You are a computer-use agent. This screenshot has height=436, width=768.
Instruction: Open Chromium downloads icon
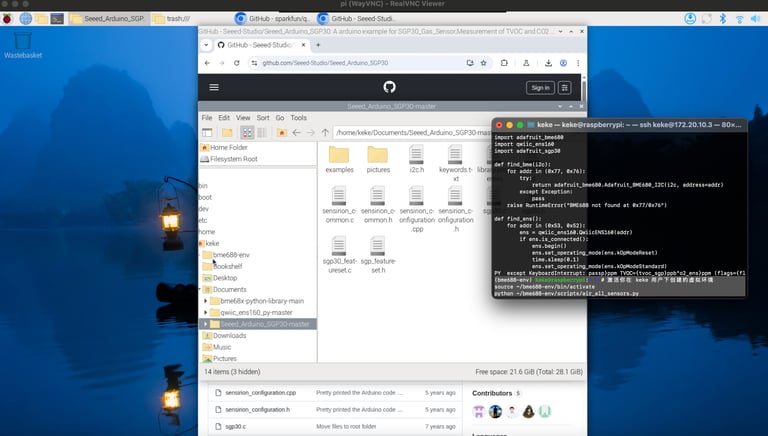[x=548, y=63]
